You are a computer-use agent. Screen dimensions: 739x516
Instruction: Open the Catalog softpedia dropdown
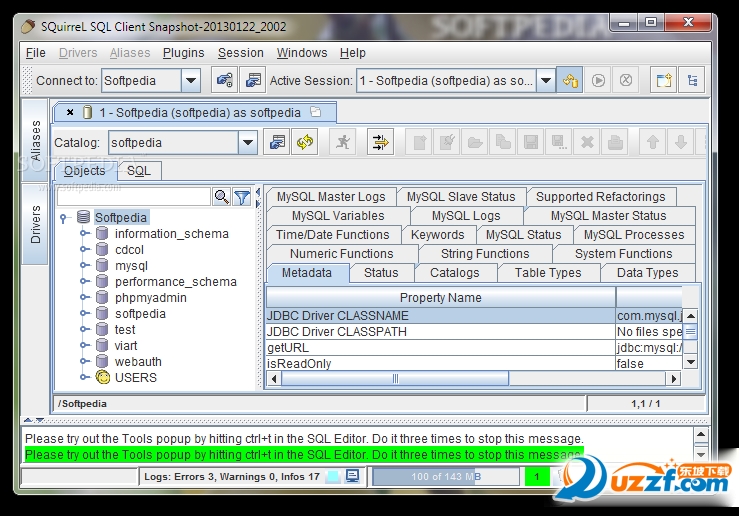pyautogui.click(x=248, y=142)
